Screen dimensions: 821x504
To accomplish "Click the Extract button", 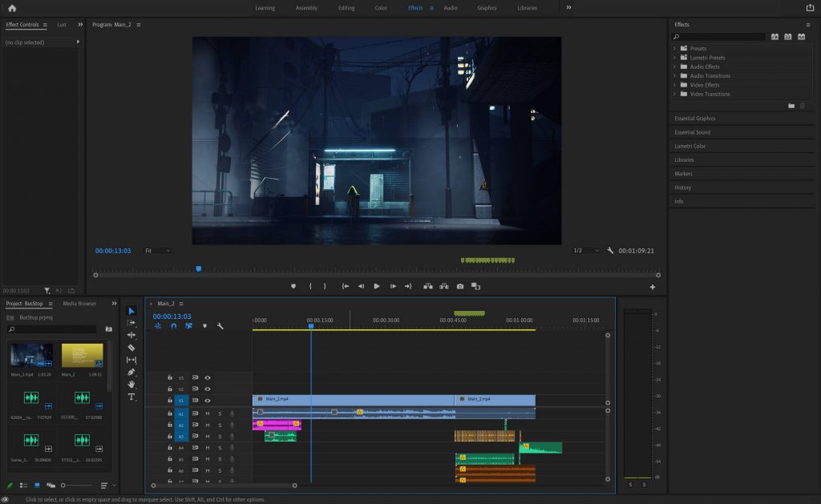I will pyautogui.click(x=444, y=286).
